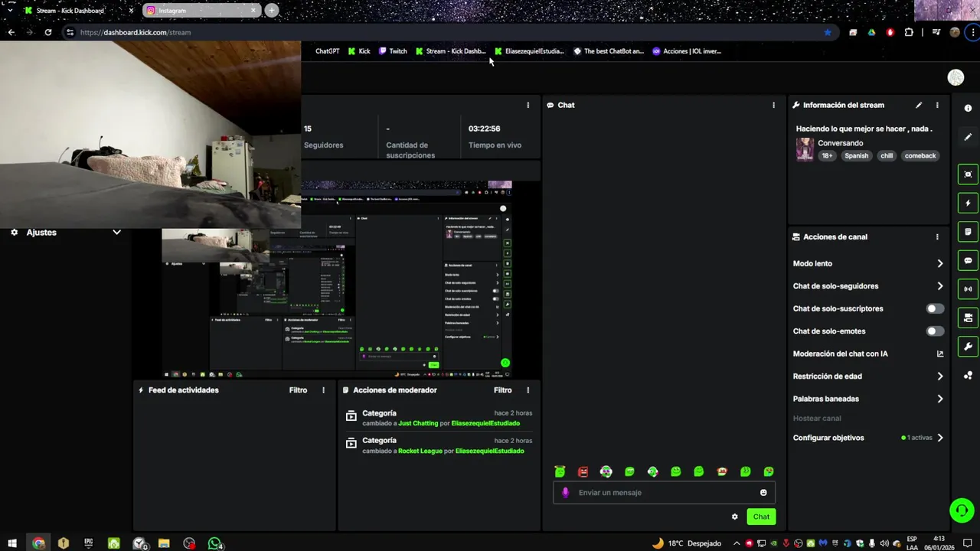Click the comeback stream tag

tap(920, 155)
